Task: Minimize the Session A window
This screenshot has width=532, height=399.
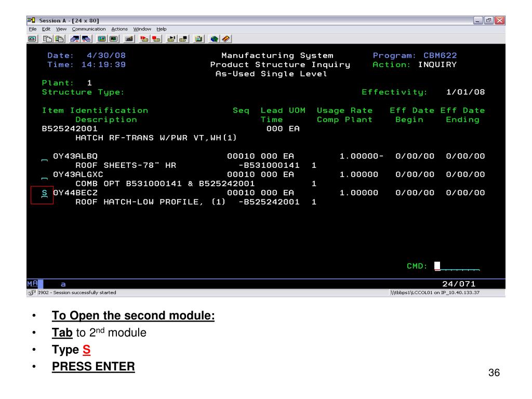Action: [x=478, y=20]
